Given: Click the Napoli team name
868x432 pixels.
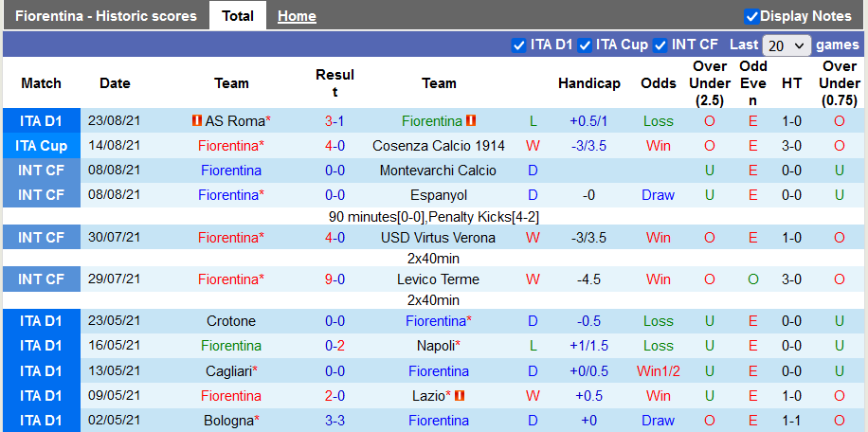Looking at the screenshot, I should pyautogui.click(x=436, y=346).
